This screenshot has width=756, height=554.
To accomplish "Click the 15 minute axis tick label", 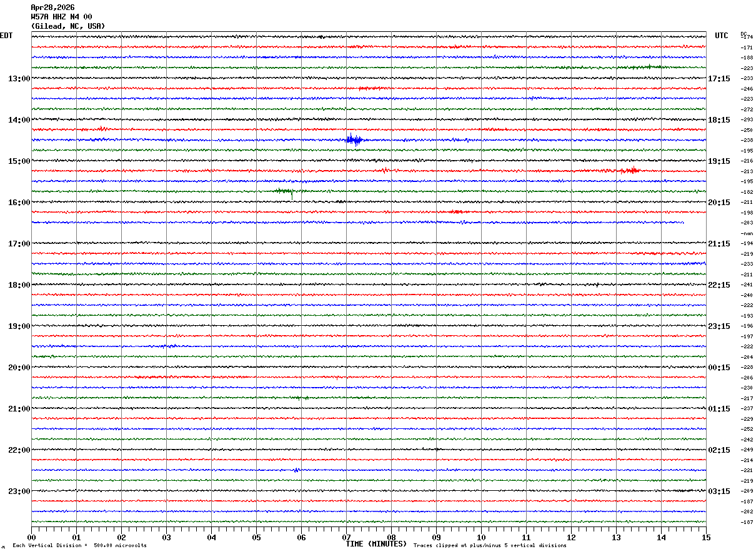I will 706,538.
